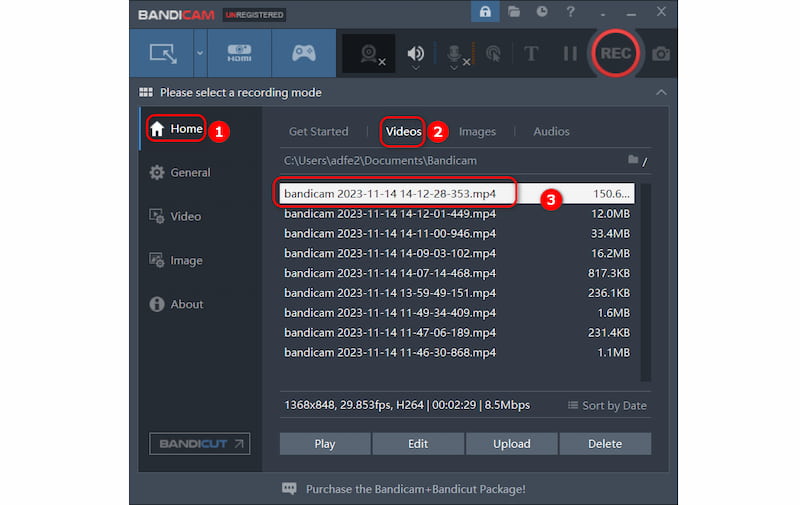Screen dimensions: 800x505
Task: Switch to the Images tab
Action: click(477, 131)
